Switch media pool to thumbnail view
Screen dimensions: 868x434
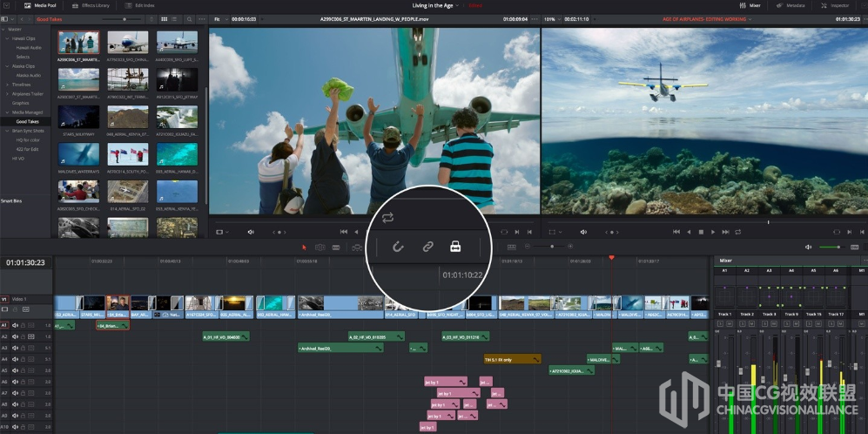tap(165, 19)
